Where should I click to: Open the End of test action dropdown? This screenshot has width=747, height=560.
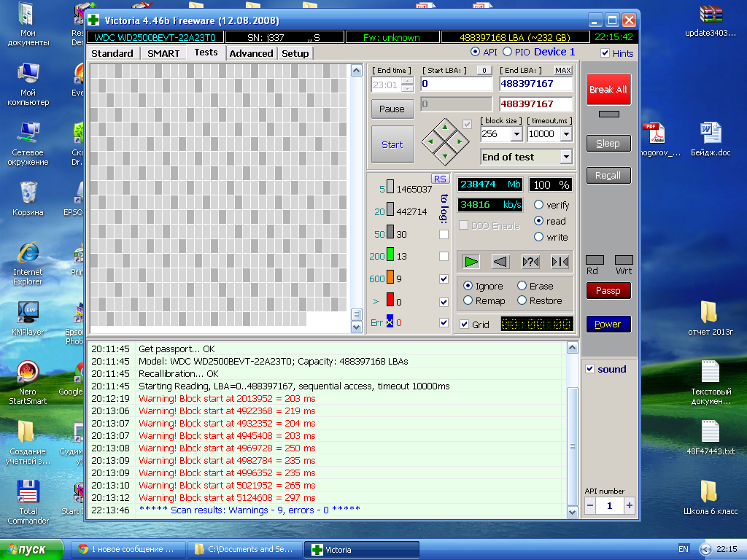[x=566, y=157]
